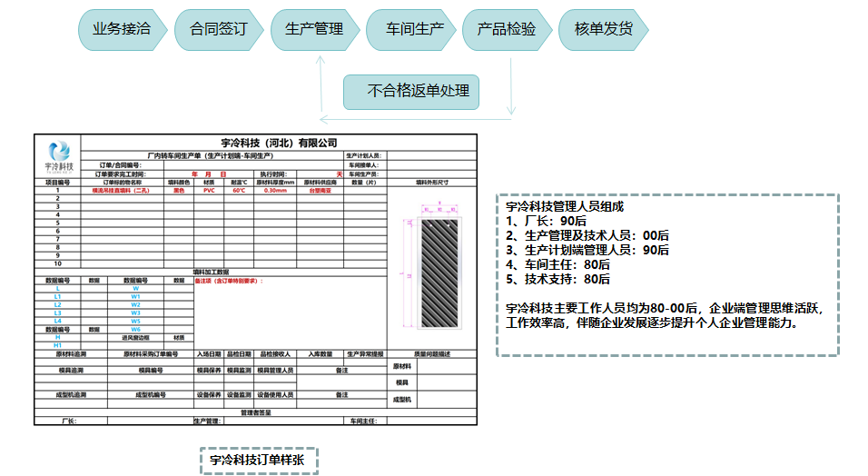Select the 合同签订 flow step
Image resolution: width=868 pixels, height=476 pixels.
[218, 29]
